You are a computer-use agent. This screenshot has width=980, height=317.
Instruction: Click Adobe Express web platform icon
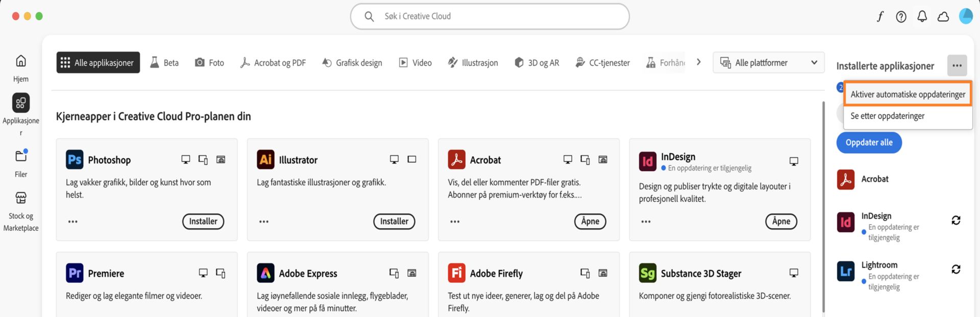tap(412, 273)
